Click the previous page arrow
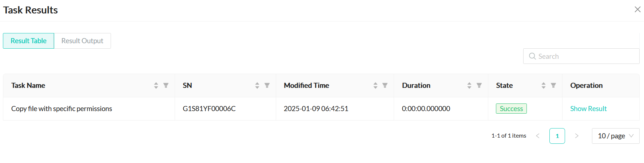 538,136
